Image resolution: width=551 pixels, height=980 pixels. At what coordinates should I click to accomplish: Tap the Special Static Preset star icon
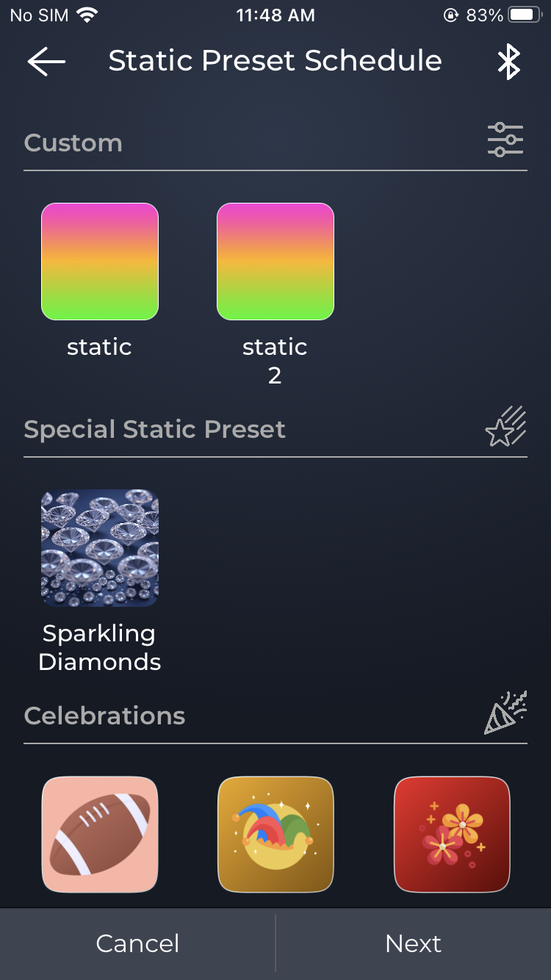[505, 427]
